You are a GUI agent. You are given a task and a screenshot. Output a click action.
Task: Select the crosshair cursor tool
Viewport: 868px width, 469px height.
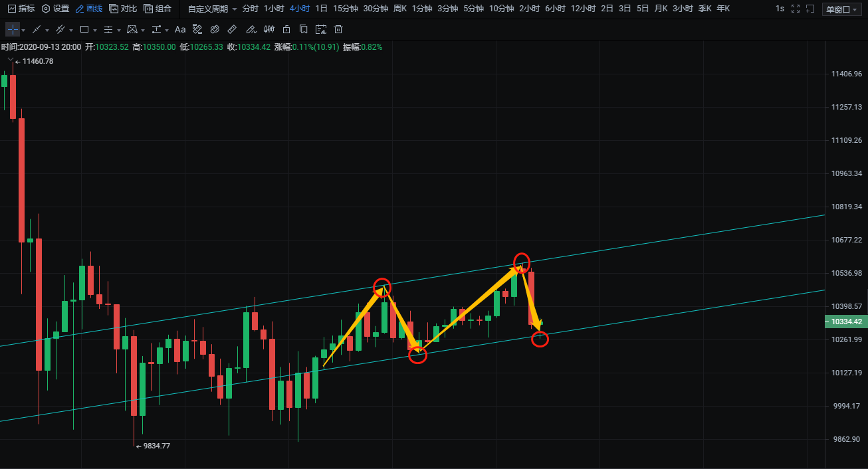coord(13,30)
